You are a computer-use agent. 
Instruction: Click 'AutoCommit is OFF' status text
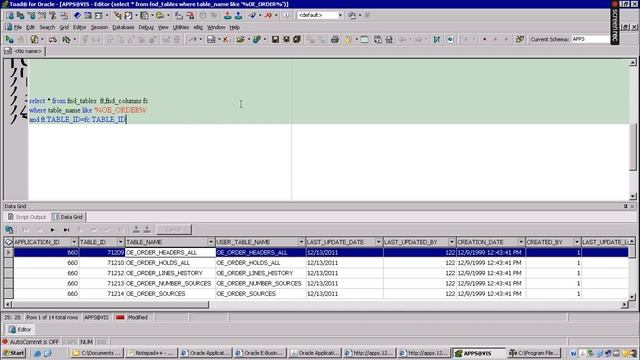tap(34, 342)
